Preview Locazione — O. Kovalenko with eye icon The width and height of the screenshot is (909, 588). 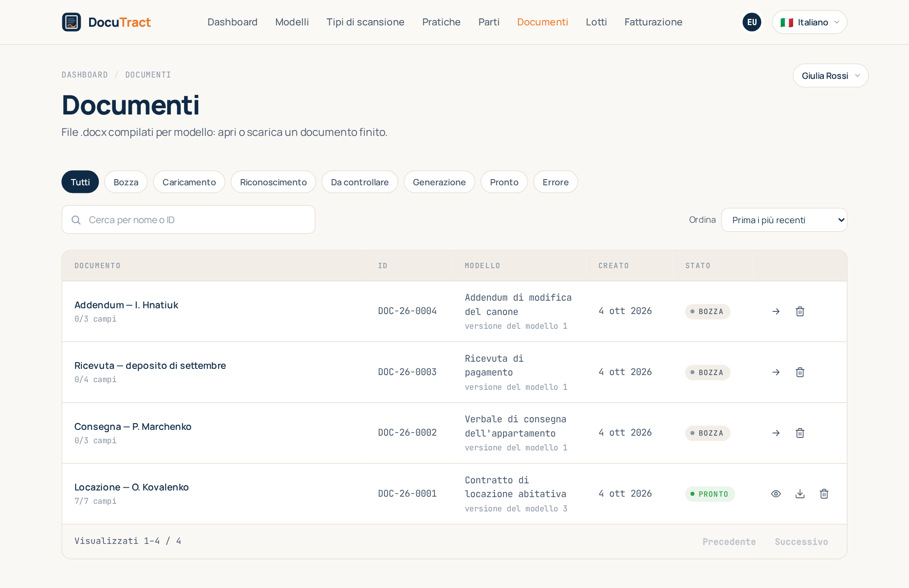pos(776,494)
